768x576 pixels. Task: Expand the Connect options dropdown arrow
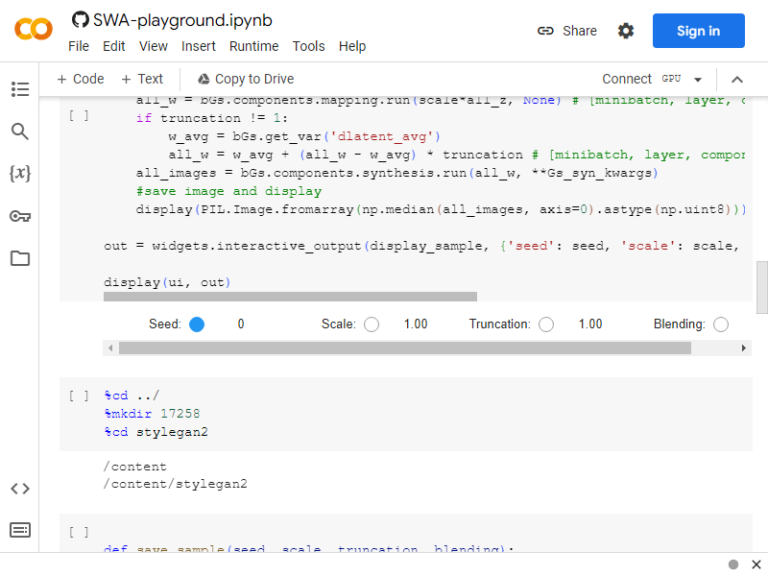point(698,79)
